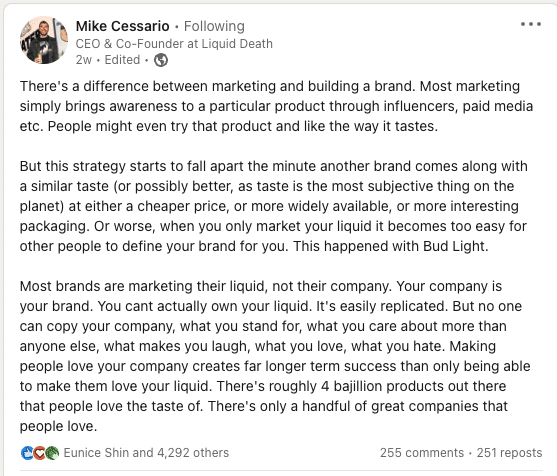This screenshot has width=557, height=476.
Task: Click the green clapping celebrate reaction icon
Action: click(x=52, y=453)
